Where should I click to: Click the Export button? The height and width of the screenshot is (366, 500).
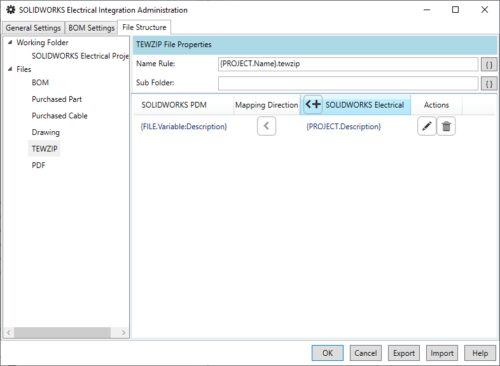tap(404, 353)
